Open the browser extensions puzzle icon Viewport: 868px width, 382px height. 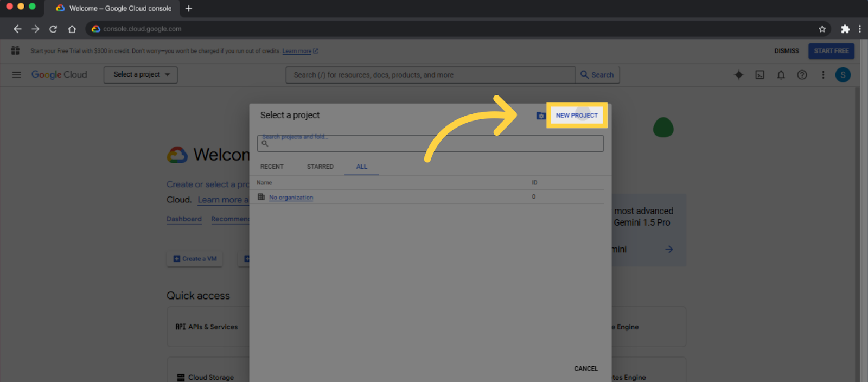tap(845, 29)
